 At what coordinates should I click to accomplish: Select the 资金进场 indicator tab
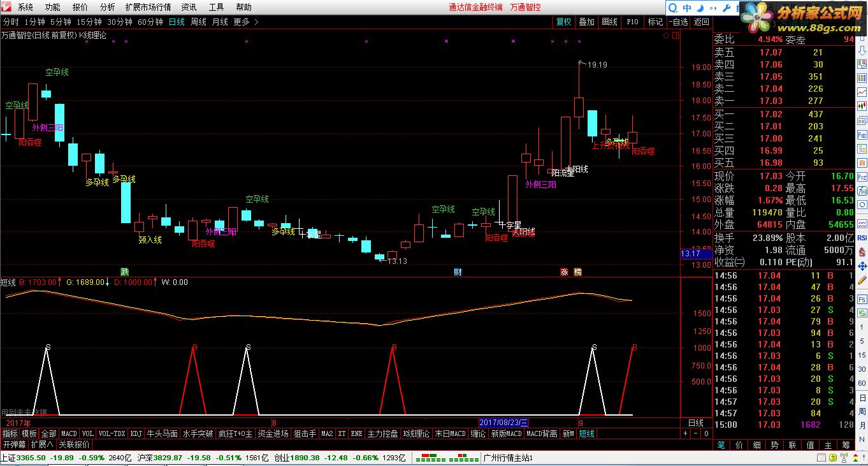273,433
